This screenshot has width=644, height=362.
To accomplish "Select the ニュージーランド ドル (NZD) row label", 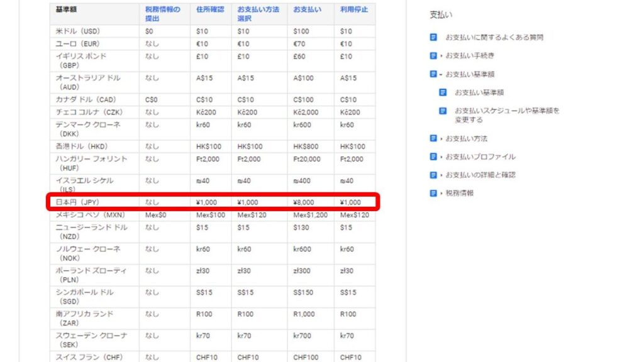I will [x=91, y=231].
